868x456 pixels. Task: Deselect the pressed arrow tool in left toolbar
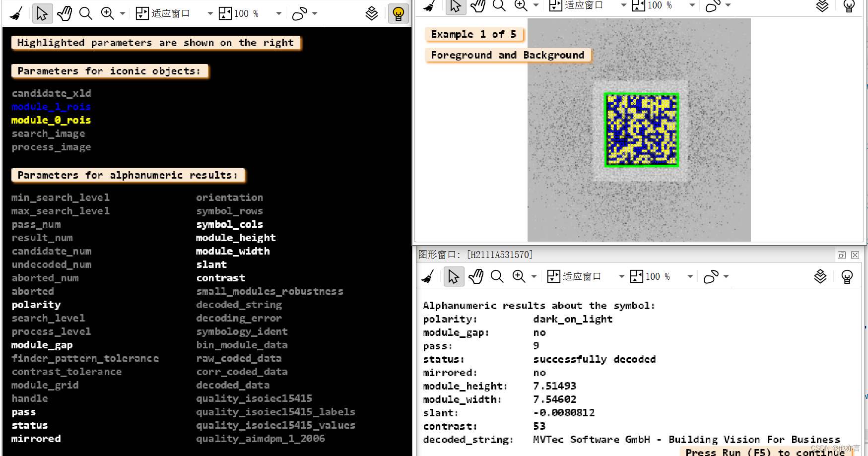43,13
